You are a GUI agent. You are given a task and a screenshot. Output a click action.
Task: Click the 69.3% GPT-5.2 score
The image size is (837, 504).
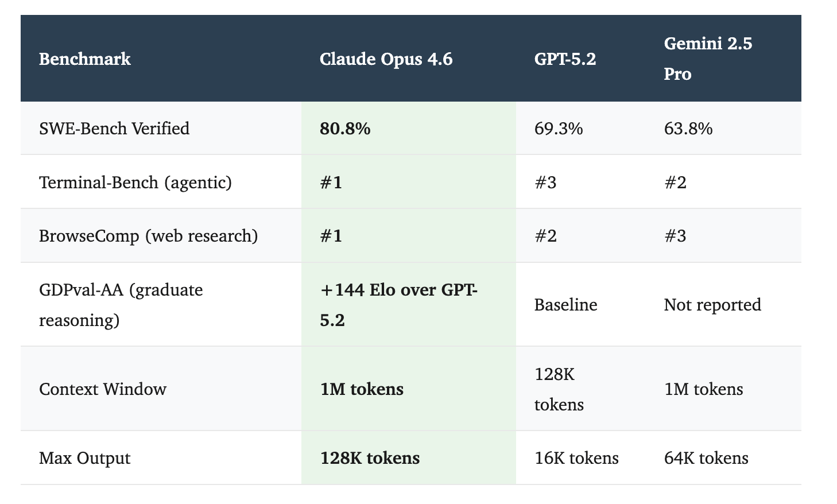pyautogui.click(x=559, y=128)
